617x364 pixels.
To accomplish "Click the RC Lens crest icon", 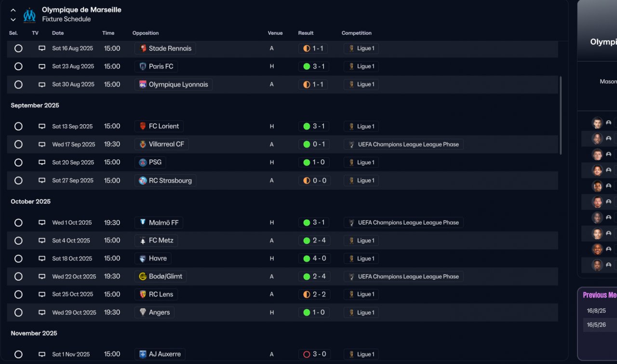I will point(143,294).
